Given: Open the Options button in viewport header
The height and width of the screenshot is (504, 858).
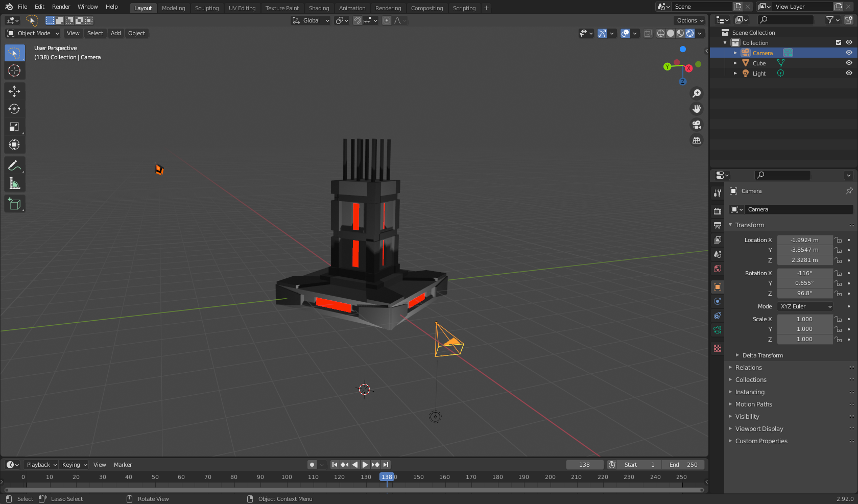Looking at the screenshot, I should [x=690, y=20].
